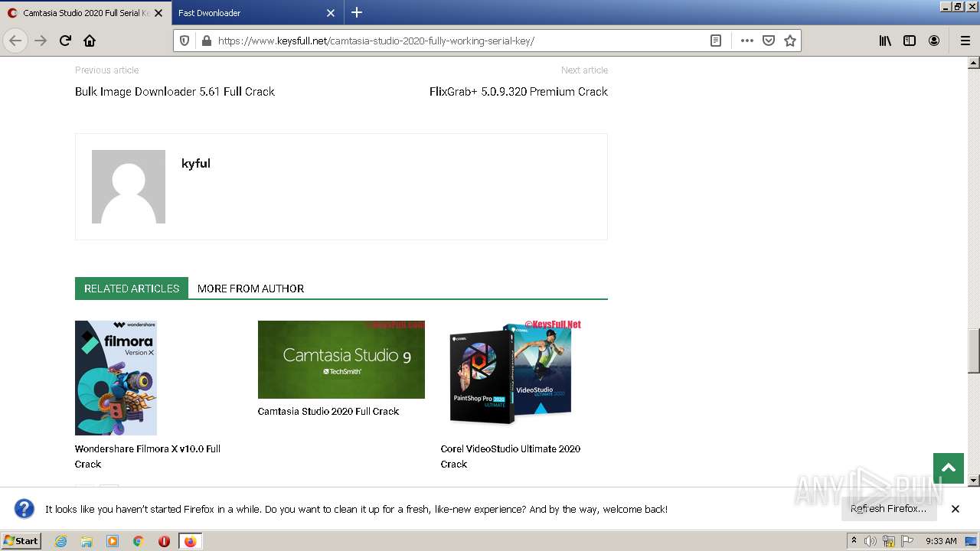Show hidden system tray icons

point(854,541)
